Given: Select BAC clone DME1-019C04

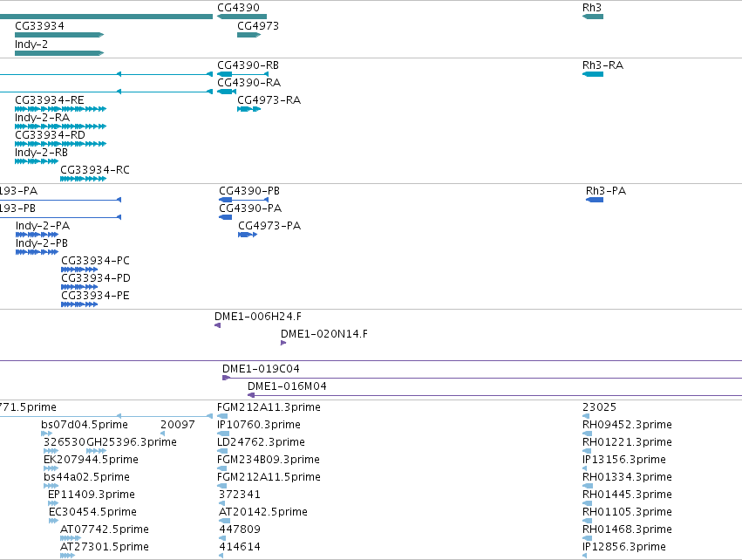Looking at the screenshot, I should (x=482, y=379).
